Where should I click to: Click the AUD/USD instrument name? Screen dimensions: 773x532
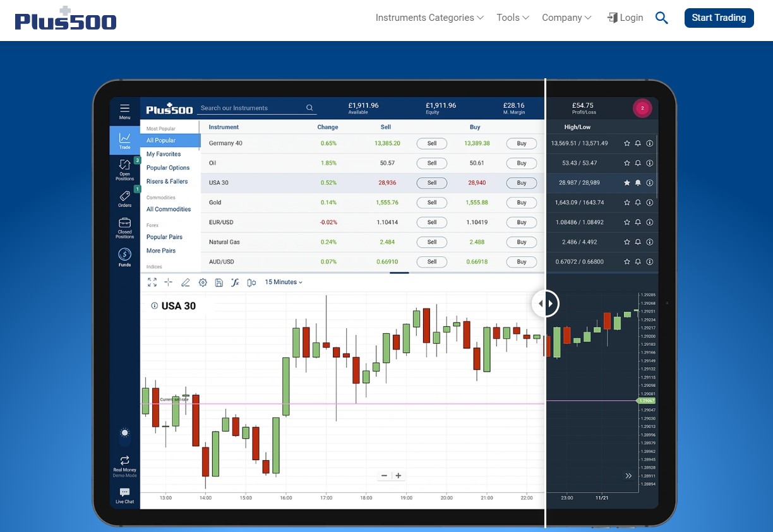(222, 261)
